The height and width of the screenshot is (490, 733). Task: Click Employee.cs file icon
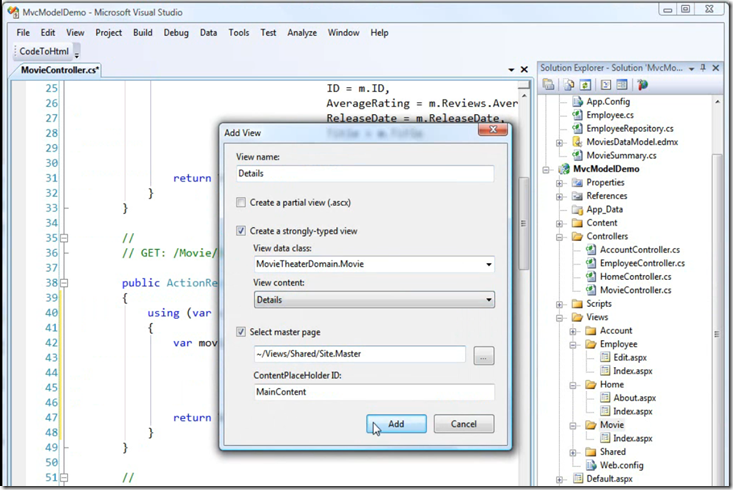point(577,115)
